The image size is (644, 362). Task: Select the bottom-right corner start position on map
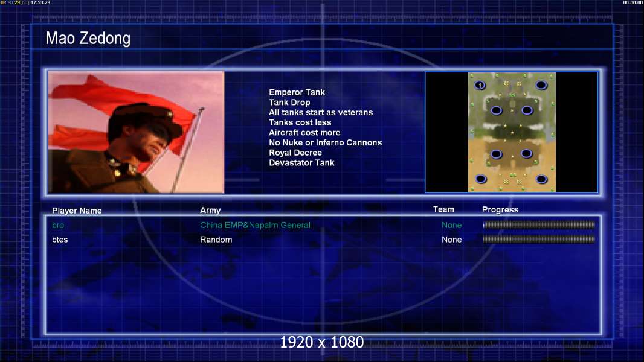(542, 179)
